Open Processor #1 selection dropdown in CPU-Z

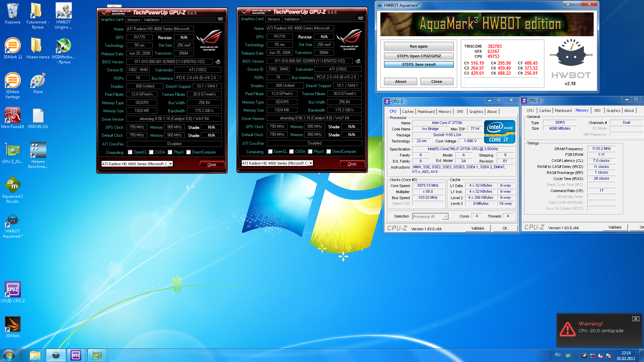click(445, 217)
